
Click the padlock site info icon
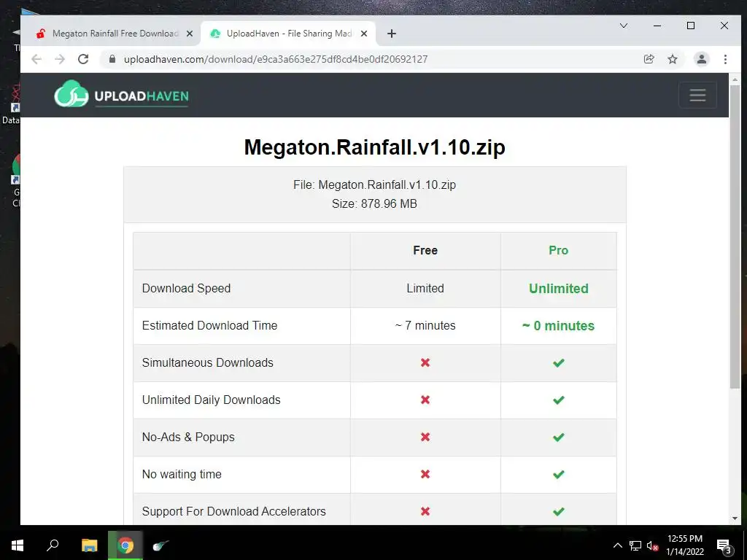pos(112,59)
